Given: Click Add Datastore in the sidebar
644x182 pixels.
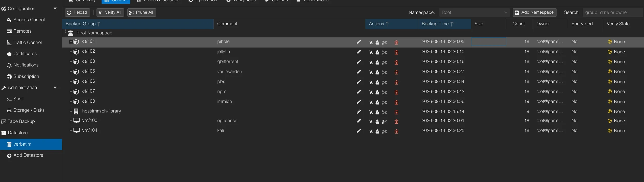Looking at the screenshot, I should coord(28,155).
